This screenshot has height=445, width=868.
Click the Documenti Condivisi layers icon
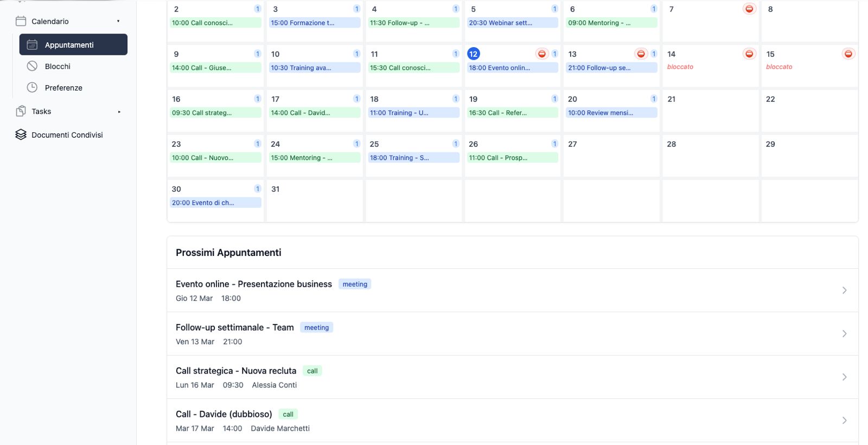point(21,134)
